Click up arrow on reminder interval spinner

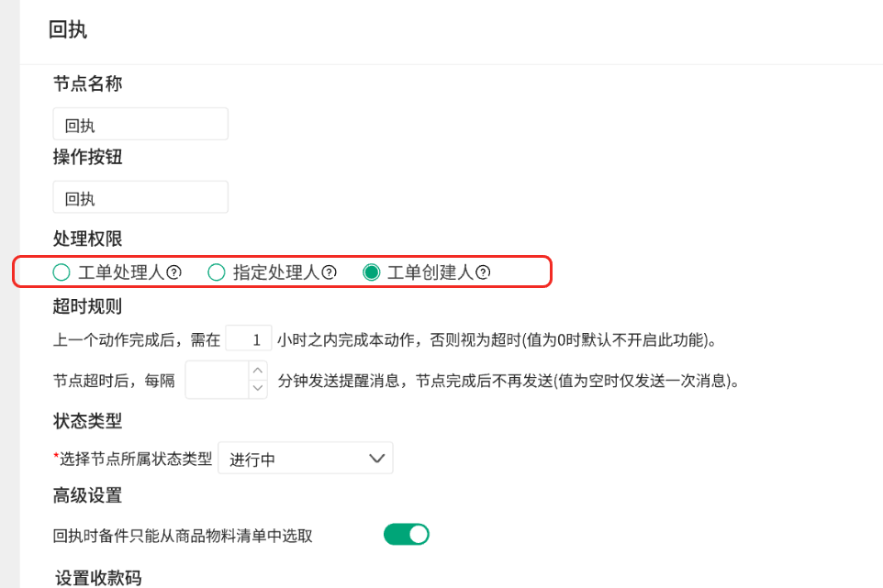pyautogui.click(x=258, y=371)
